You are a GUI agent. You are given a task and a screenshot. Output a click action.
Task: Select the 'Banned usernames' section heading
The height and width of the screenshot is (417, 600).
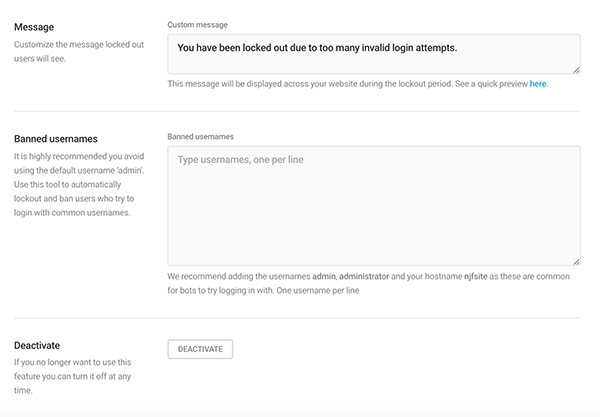56,139
